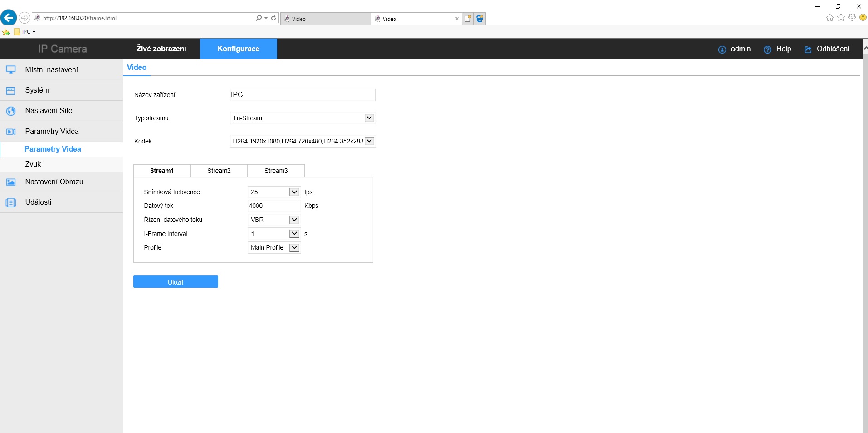Click the refresh icon in address bar
This screenshot has height=433, width=868.
[273, 18]
